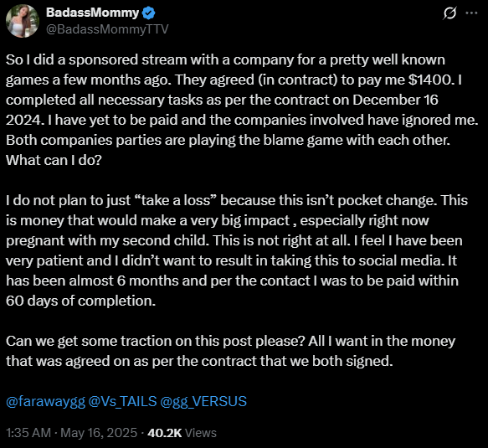Follow the @gg_VERSUS mention link
The image size is (488, 448).
pyautogui.click(x=203, y=401)
